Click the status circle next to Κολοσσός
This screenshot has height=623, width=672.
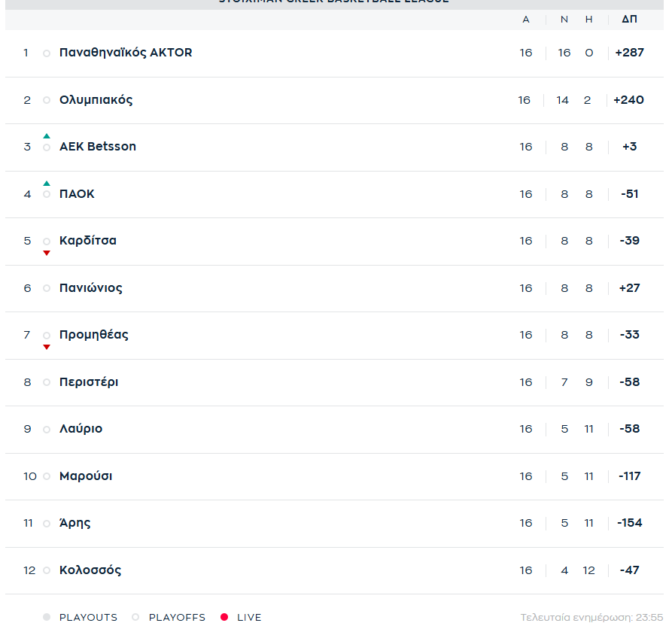point(47,570)
